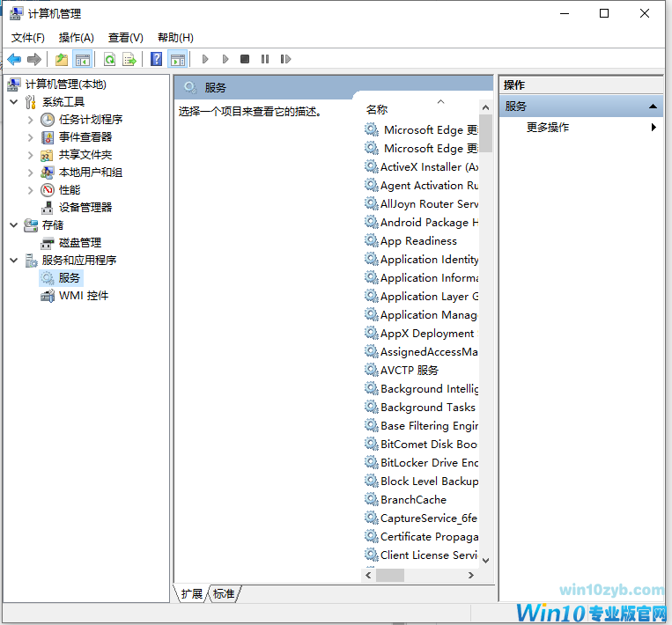The width and height of the screenshot is (672, 625).
Task: Expand the 任务计划程序 tree node
Action: pos(30,120)
